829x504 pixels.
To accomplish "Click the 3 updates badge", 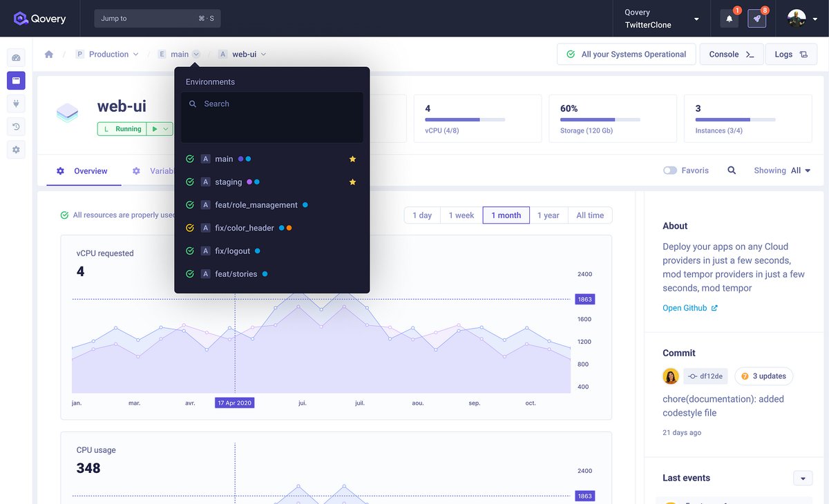I will pyautogui.click(x=763, y=376).
